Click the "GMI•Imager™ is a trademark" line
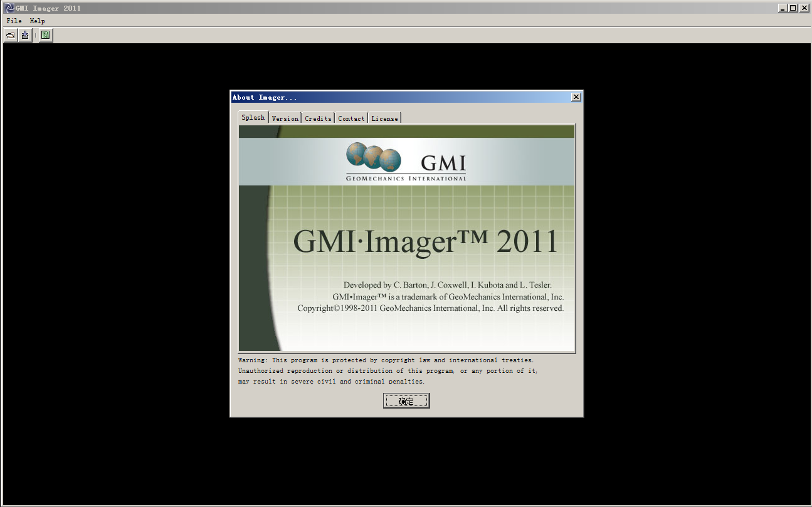This screenshot has width=812, height=507. pos(448,297)
